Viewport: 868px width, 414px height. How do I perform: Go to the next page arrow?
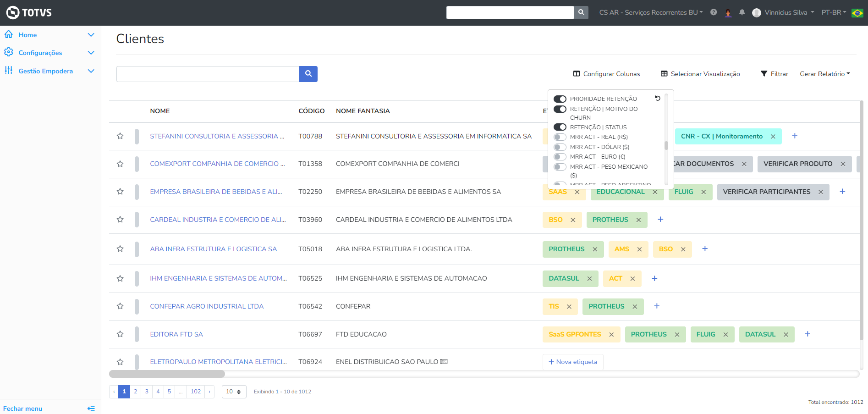coord(209,392)
